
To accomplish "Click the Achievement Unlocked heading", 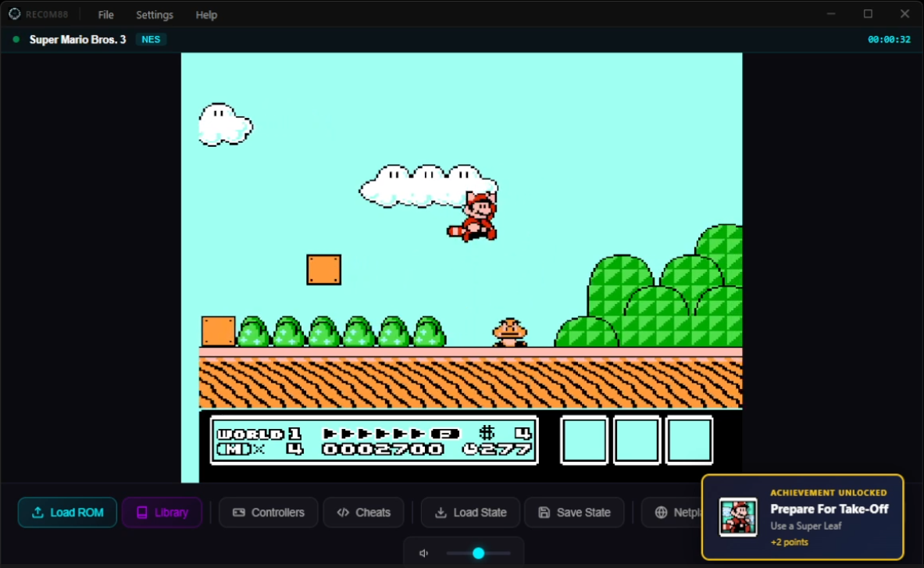I will point(828,492).
